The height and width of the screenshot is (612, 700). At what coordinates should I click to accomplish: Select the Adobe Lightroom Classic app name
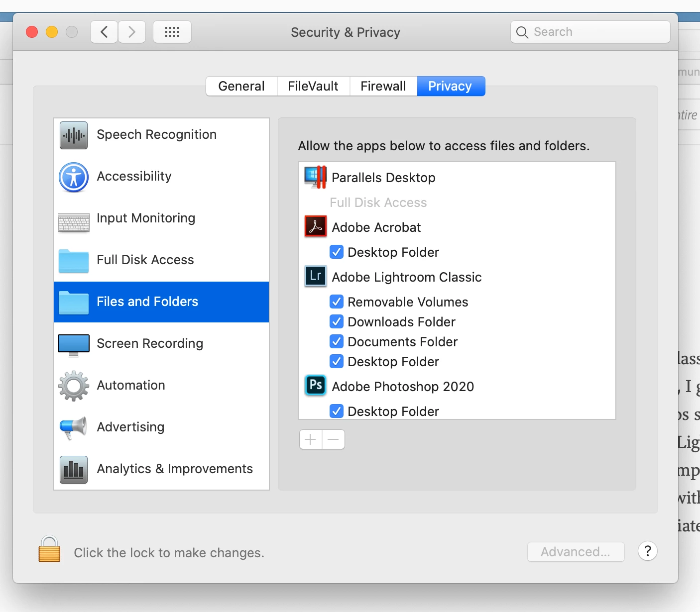[407, 277]
